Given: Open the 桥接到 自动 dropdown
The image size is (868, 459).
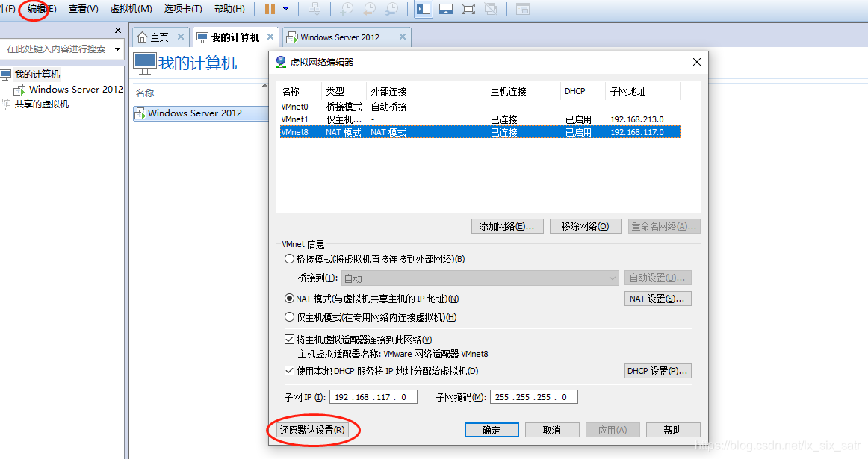Looking at the screenshot, I should 480,278.
